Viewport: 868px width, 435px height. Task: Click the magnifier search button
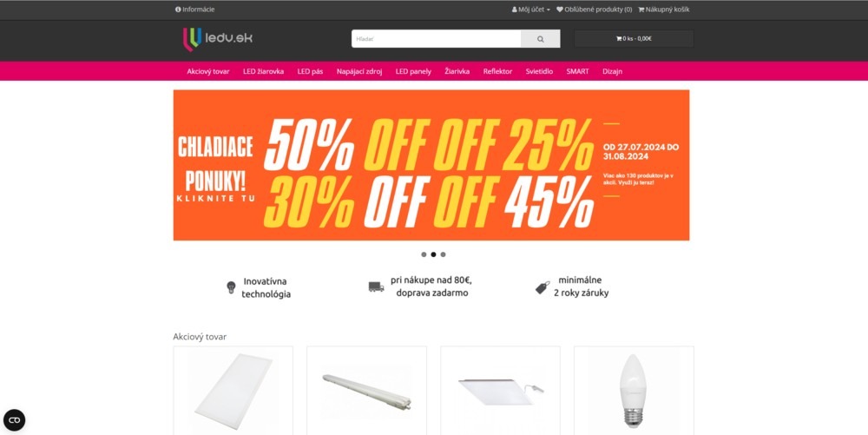coord(540,39)
